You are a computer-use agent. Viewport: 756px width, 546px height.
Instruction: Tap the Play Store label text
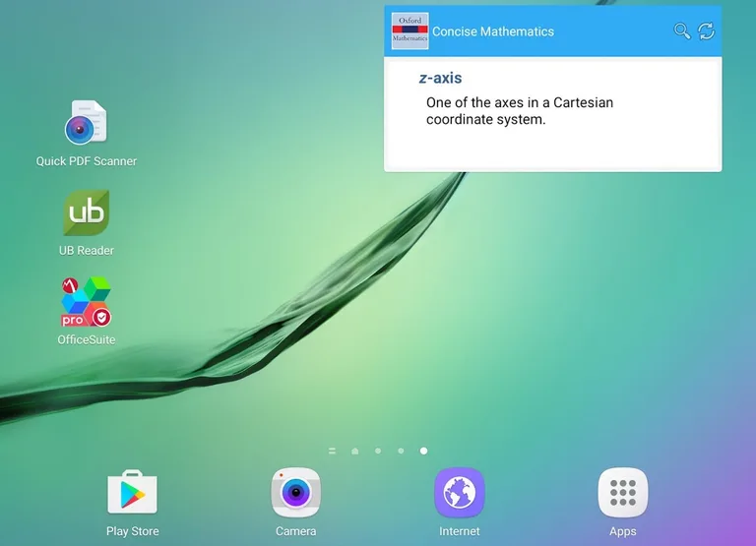coord(132,531)
